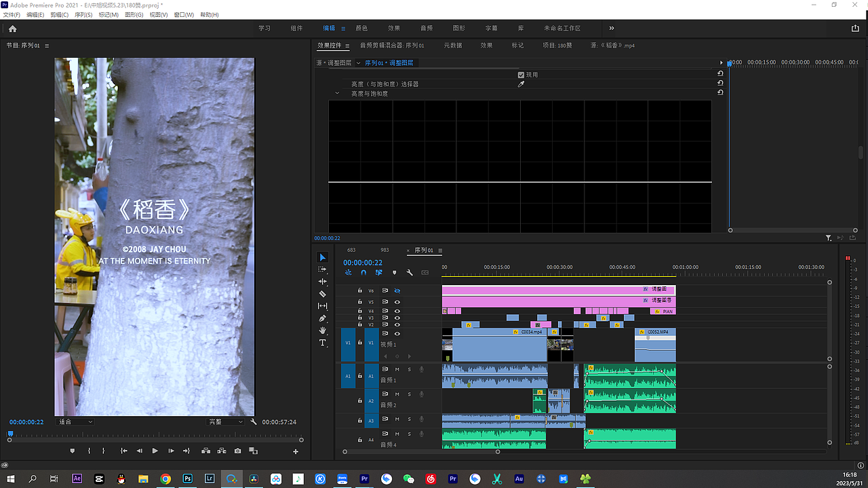Toggle V5 track output eye
Viewport: 868px width, 488px height.
[x=397, y=302]
